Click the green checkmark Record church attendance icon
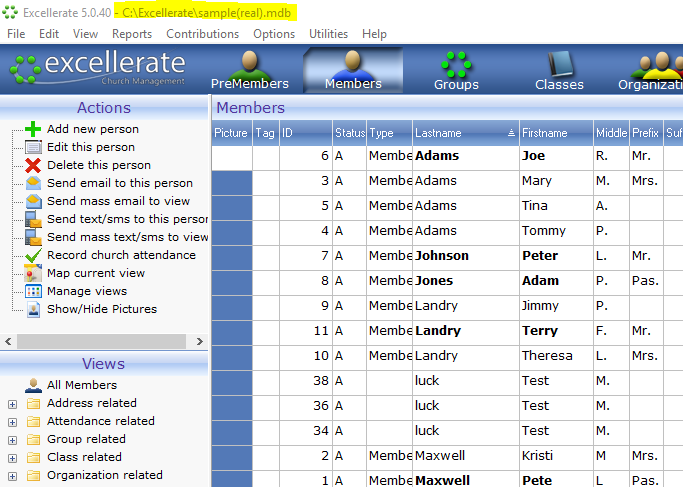The width and height of the screenshot is (683, 487). 33,255
